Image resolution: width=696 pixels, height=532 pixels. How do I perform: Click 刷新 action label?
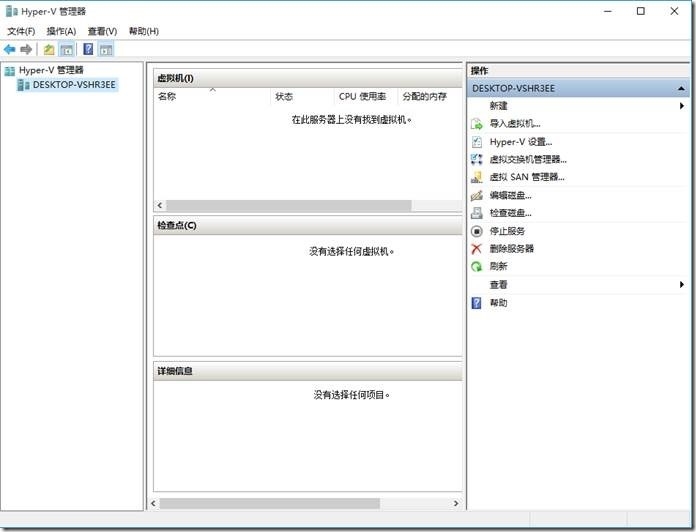[x=498, y=267]
